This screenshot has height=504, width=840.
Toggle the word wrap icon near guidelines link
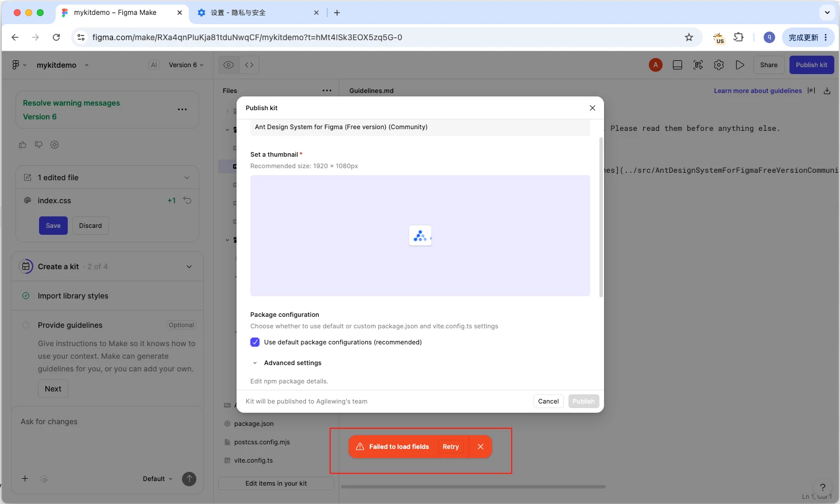811,91
